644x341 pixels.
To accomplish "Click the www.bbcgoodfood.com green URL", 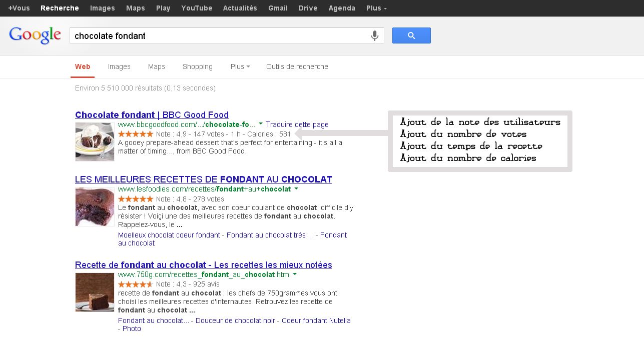I will point(187,124).
